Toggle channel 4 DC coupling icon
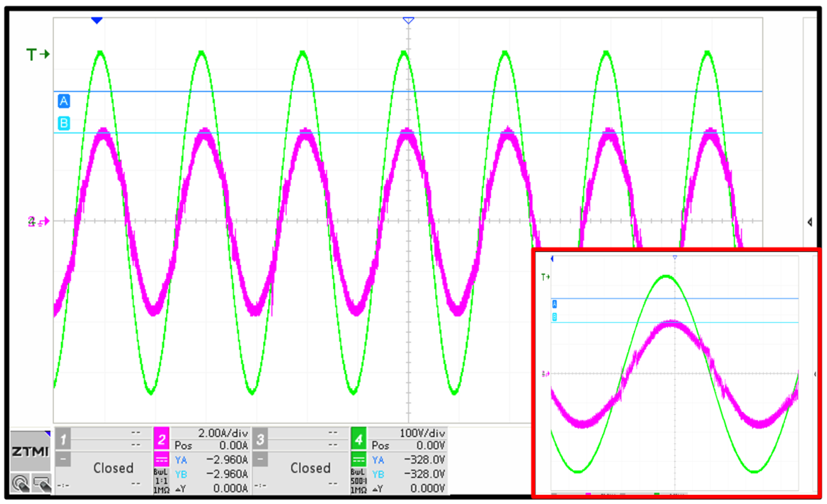The height and width of the screenshot is (504, 827). pos(358,459)
